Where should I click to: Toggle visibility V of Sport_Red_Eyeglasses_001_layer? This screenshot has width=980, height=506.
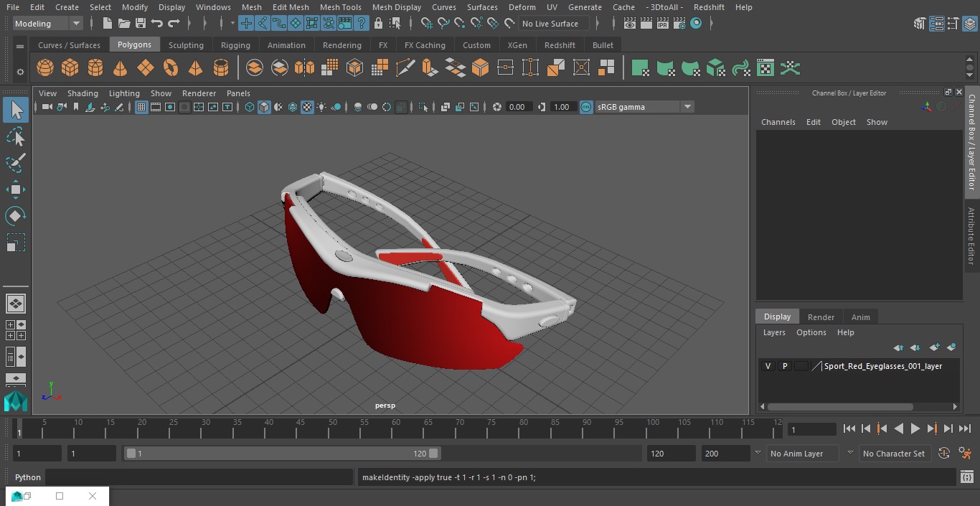[768, 366]
